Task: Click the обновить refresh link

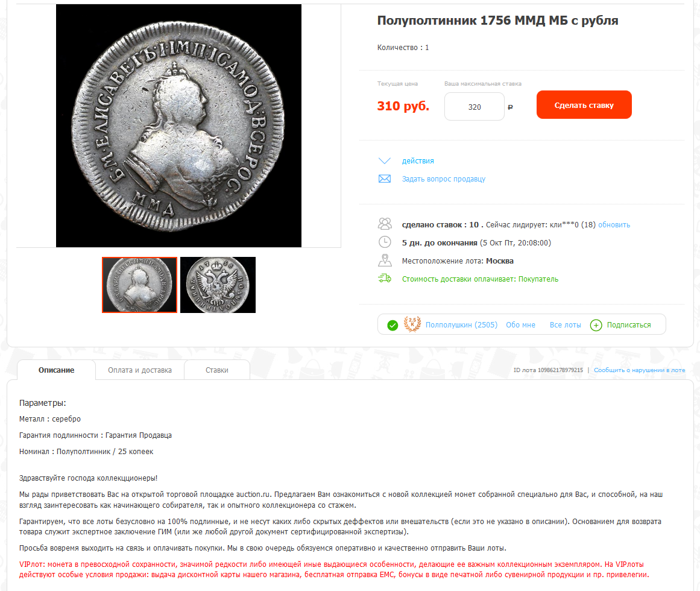Action: coord(614,224)
